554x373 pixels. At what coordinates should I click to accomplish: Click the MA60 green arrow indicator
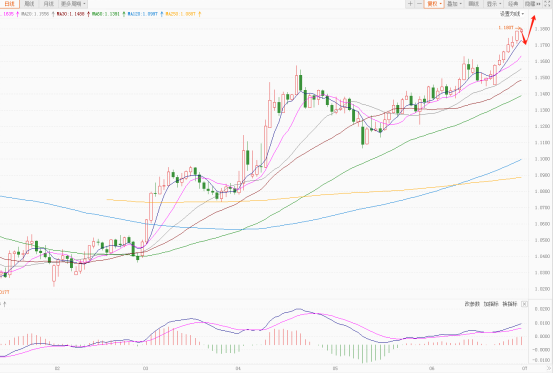(123, 14)
